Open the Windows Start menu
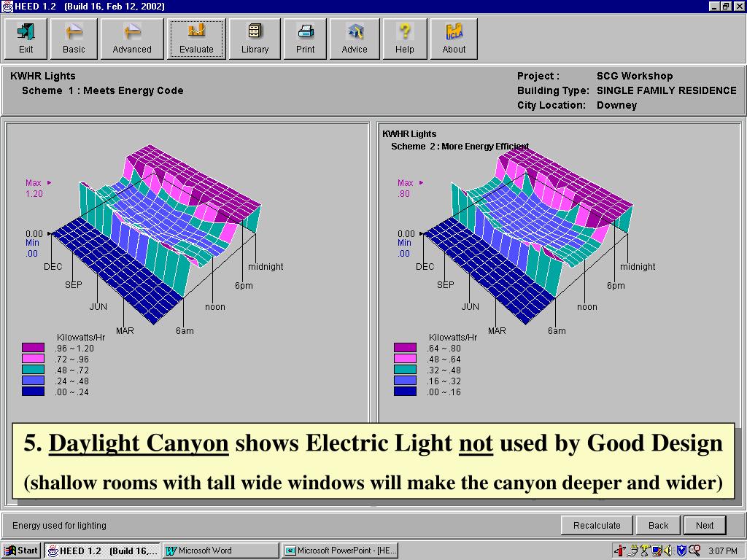 (21, 551)
